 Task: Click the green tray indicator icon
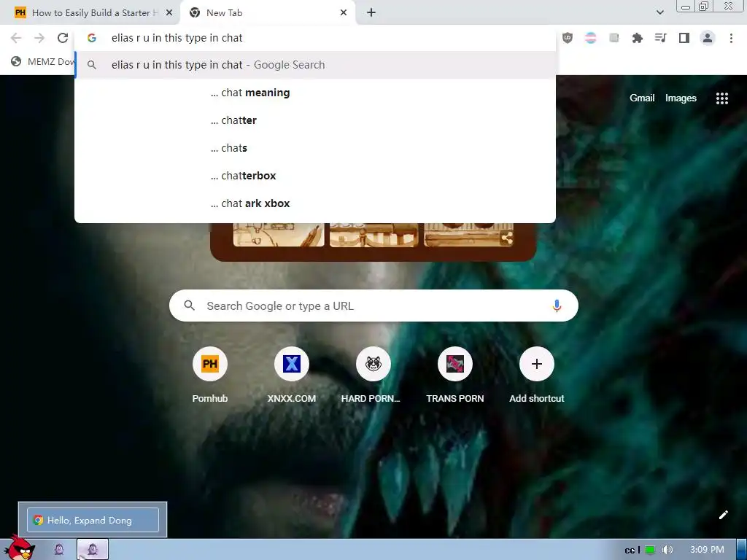(x=650, y=550)
